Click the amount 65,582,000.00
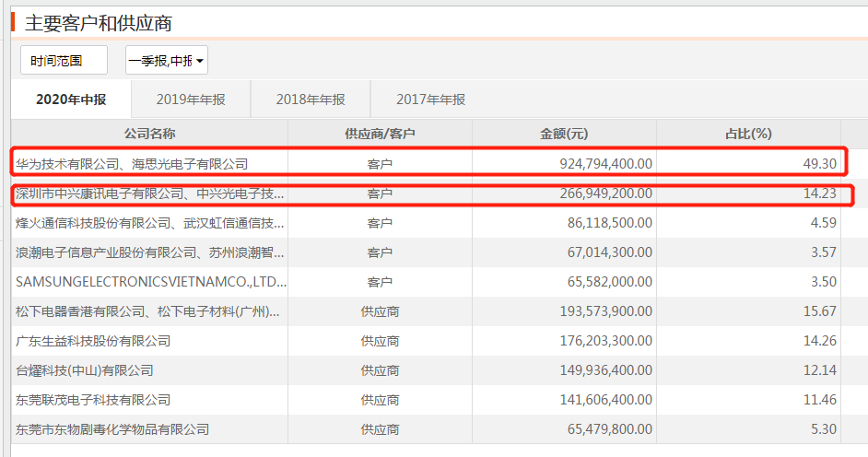Image resolution: width=868 pixels, height=457 pixels. point(609,282)
